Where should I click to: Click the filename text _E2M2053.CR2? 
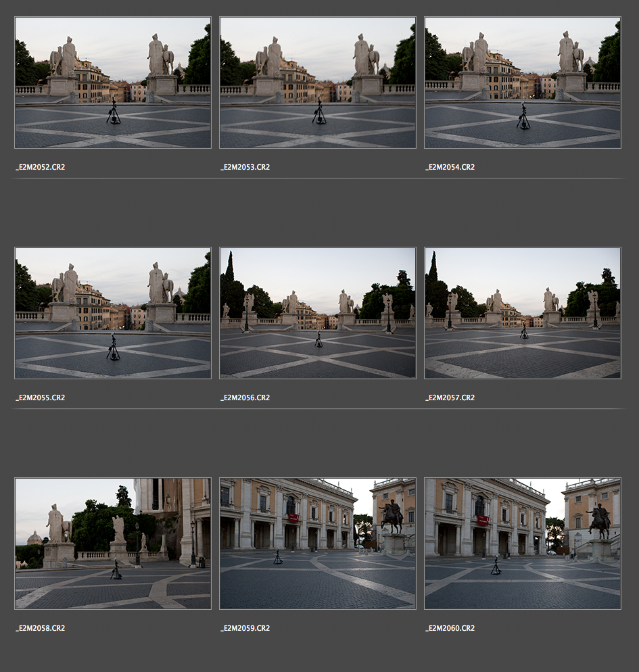click(x=245, y=167)
